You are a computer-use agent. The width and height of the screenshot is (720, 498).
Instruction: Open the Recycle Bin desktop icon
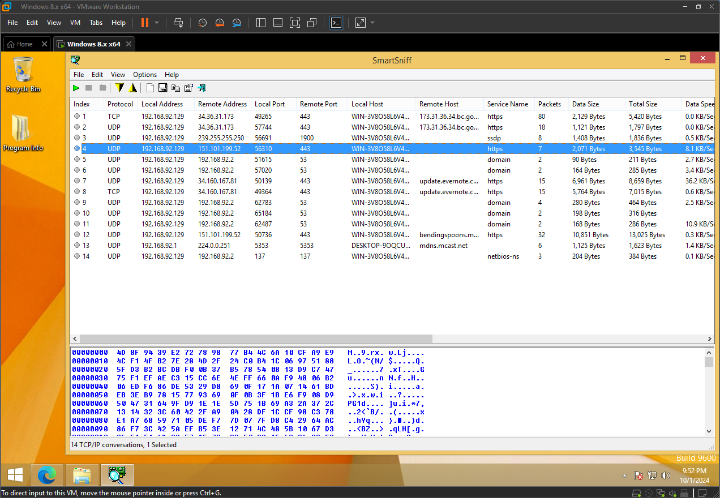coord(23,74)
